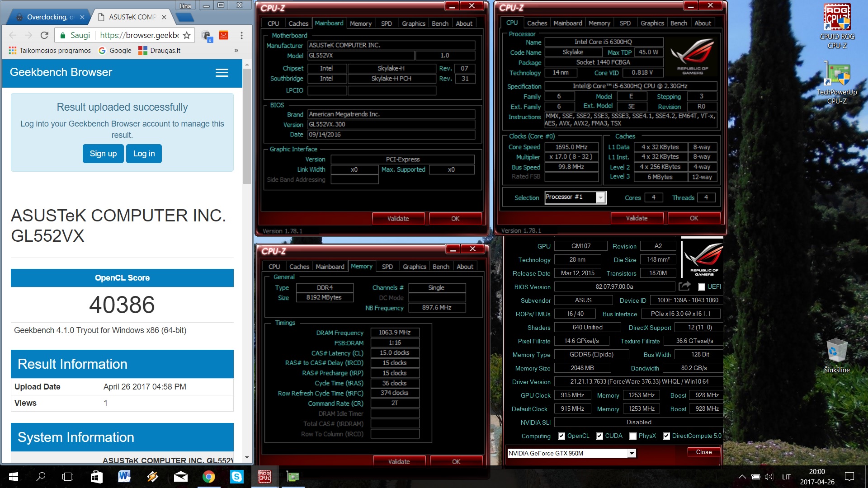Open the Google bookmark
This screenshot has width=868, height=488.
pos(115,50)
